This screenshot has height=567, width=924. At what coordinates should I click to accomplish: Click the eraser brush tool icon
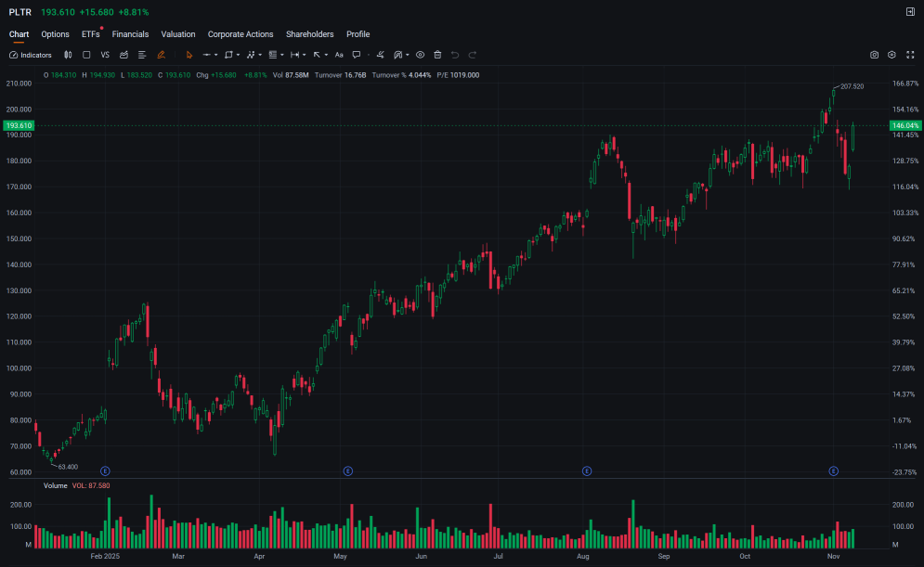tap(381, 55)
